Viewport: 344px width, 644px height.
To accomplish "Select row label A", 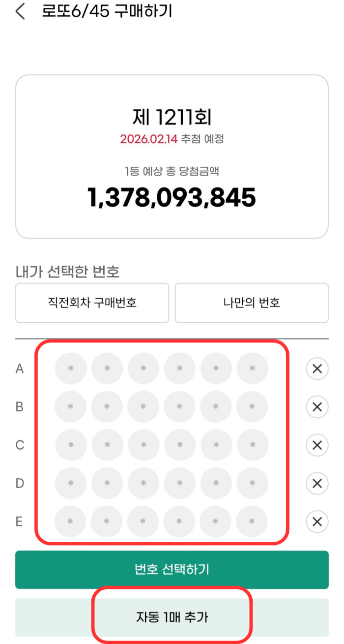I will [19, 368].
